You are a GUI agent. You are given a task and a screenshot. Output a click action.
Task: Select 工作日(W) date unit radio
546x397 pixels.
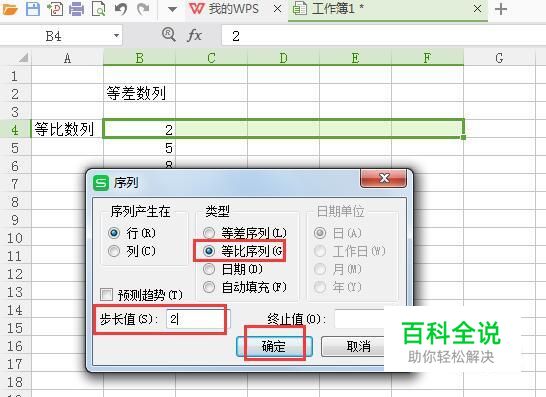pyautogui.click(x=320, y=251)
